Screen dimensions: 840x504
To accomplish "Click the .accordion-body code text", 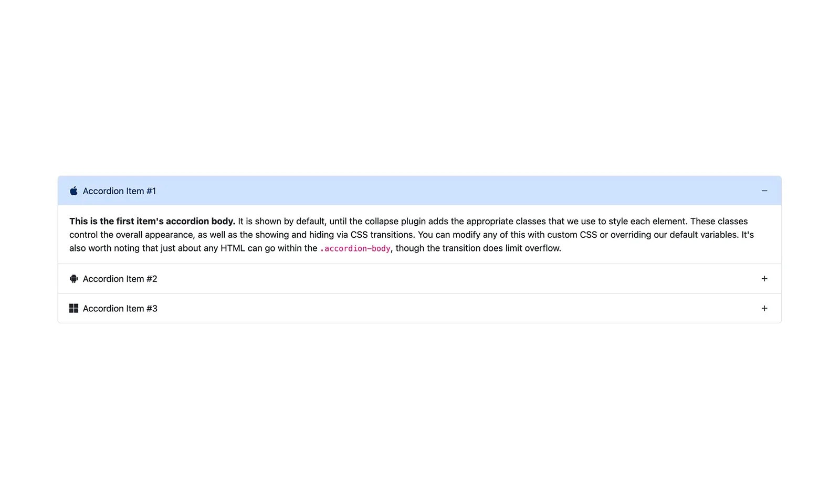I will tap(355, 248).
